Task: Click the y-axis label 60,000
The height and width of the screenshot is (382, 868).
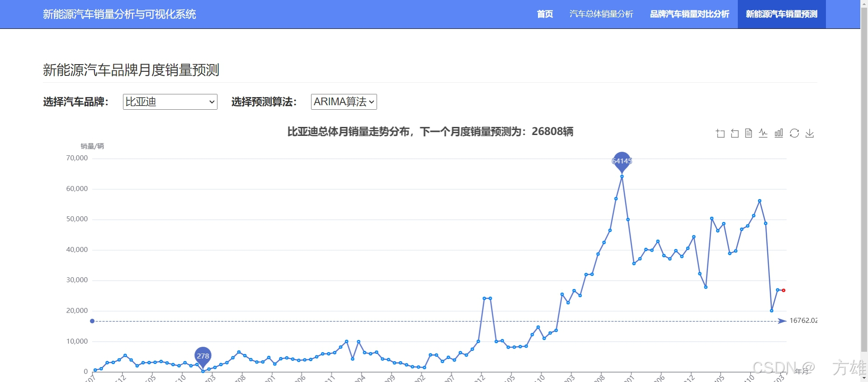Action: tap(77, 189)
